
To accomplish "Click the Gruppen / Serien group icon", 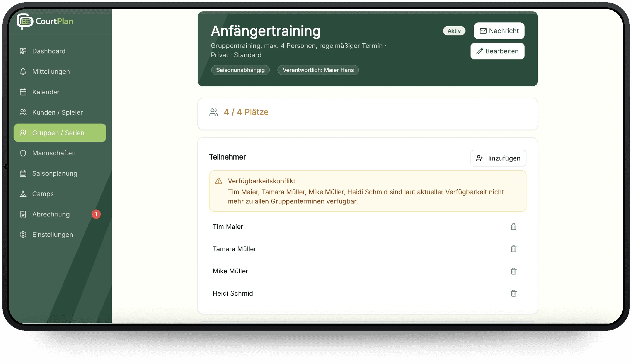I will coord(23,133).
